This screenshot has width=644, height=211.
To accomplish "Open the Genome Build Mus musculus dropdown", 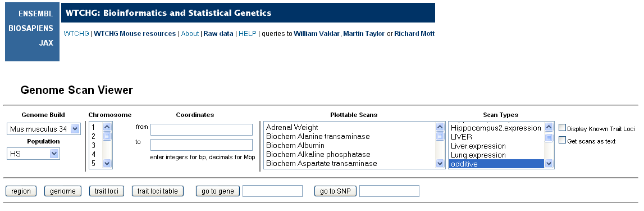I will (44, 129).
